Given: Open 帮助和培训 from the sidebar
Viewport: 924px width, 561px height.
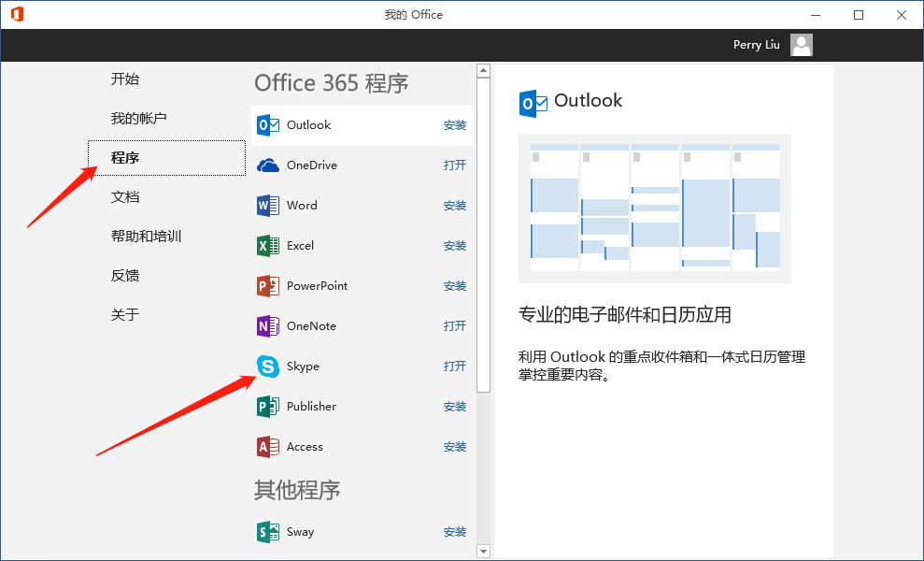Looking at the screenshot, I should click(146, 236).
